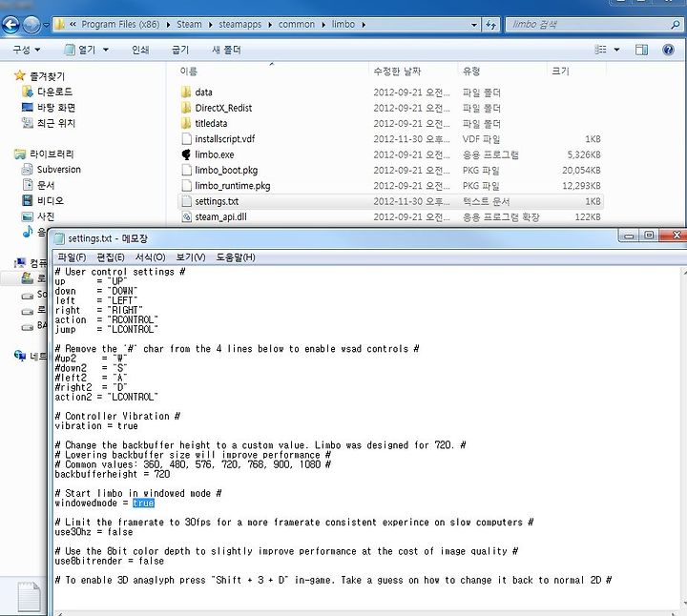
Task: Click the Explorer back navigation button
Action: click(10, 25)
